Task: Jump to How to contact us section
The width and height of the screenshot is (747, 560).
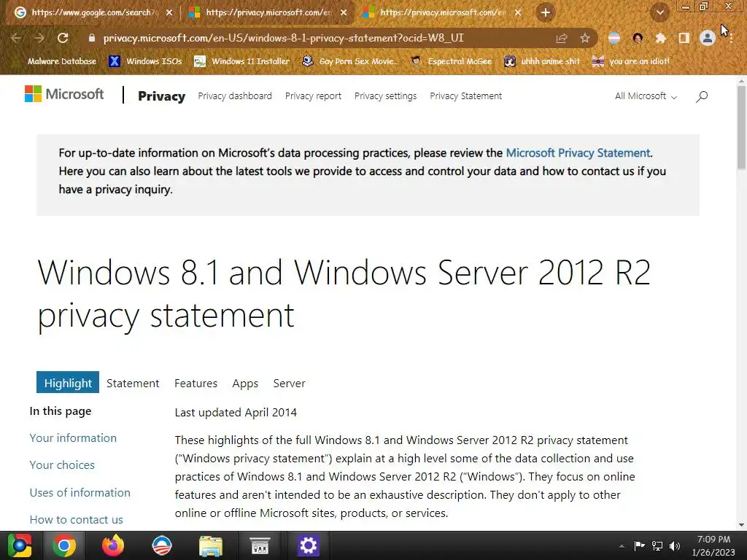Action: [x=76, y=519]
